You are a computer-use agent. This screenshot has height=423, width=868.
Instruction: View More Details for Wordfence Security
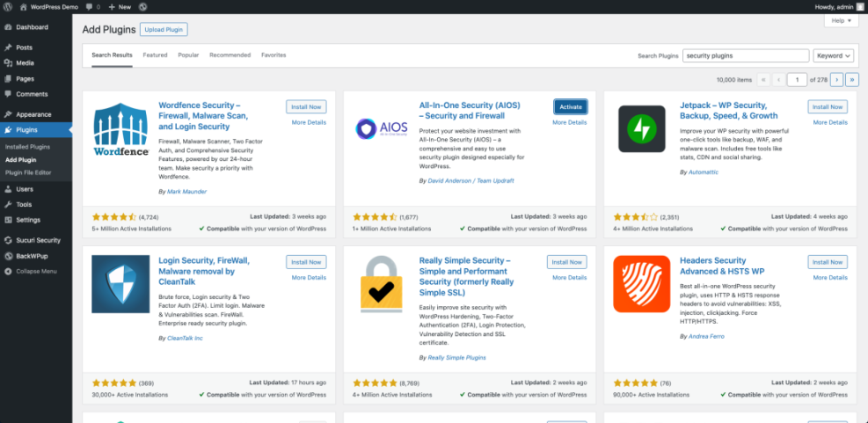click(309, 122)
